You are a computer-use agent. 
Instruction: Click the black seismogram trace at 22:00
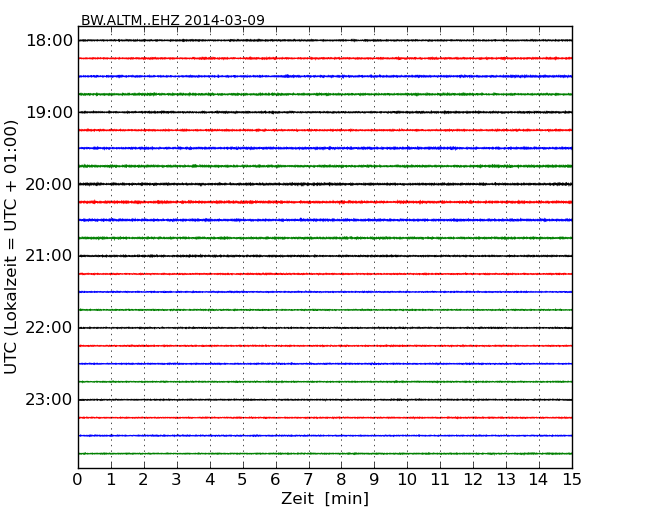325,328
